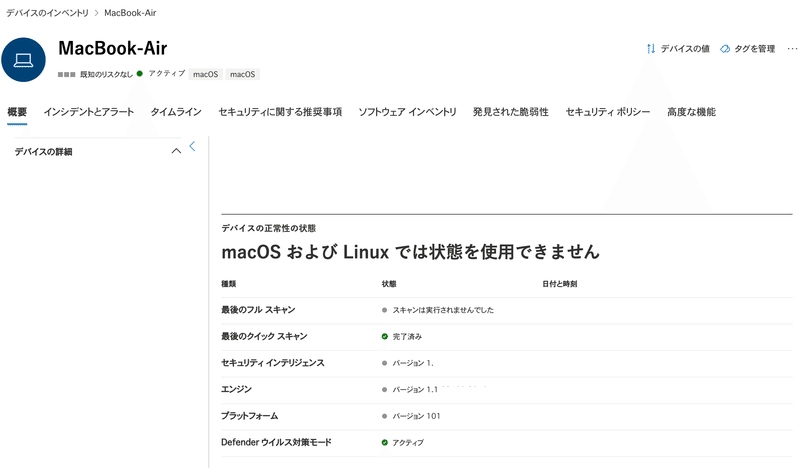Click the 完了済み status text
This screenshot has width=800, height=468.
407,336
